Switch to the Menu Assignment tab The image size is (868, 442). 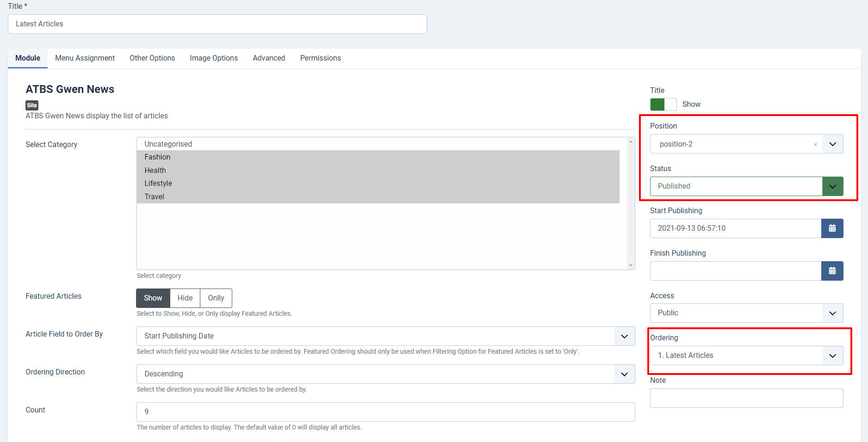tap(85, 58)
